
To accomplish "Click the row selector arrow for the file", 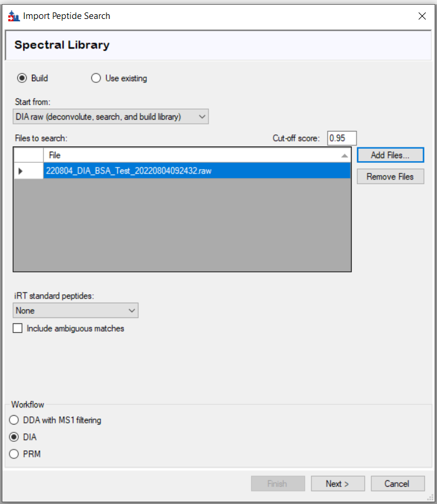I will [21, 171].
